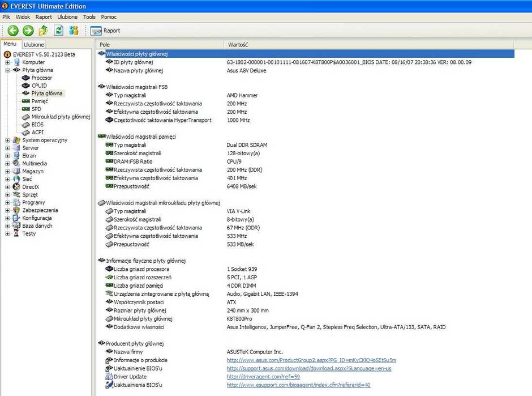The height and width of the screenshot is (396, 532).
Task: Expand the Ekran tree node
Action: click(7, 156)
